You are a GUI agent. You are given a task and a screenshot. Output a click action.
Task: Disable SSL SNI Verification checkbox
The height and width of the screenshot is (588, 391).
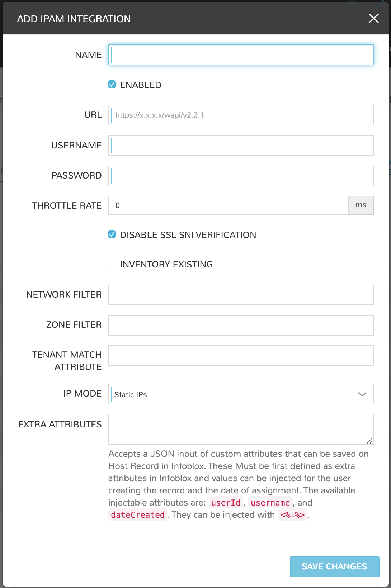click(112, 234)
